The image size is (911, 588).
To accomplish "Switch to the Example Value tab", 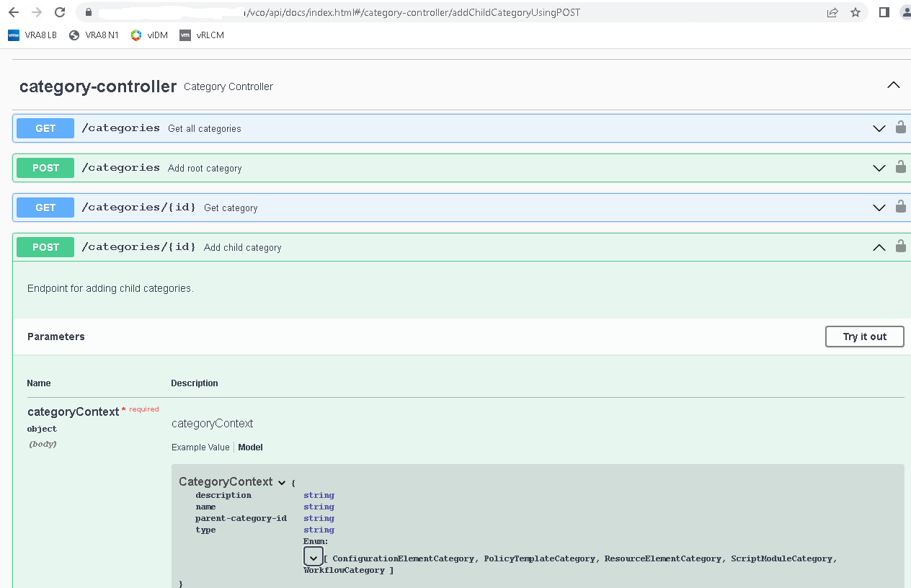I will 200,447.
